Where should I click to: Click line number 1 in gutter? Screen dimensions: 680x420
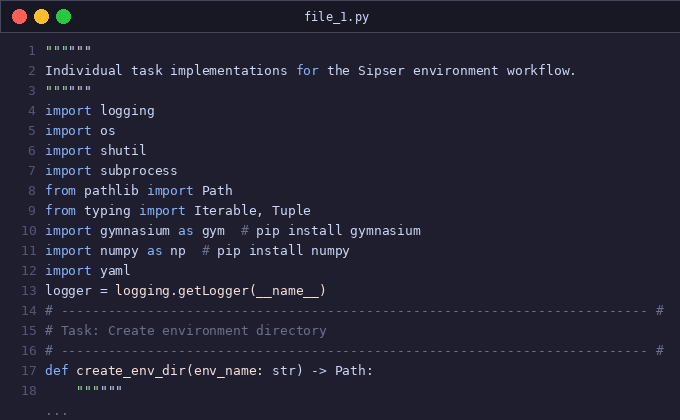[x=32, y=51]
